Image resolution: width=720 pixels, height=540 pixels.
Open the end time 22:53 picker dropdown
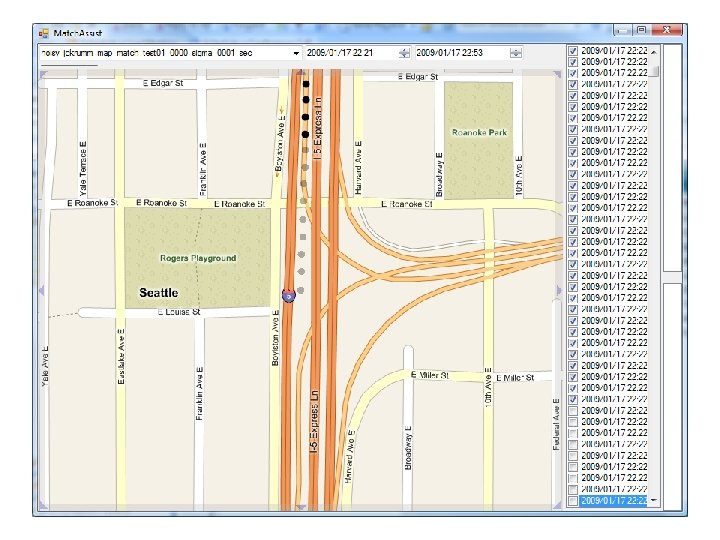pos(516,53)
